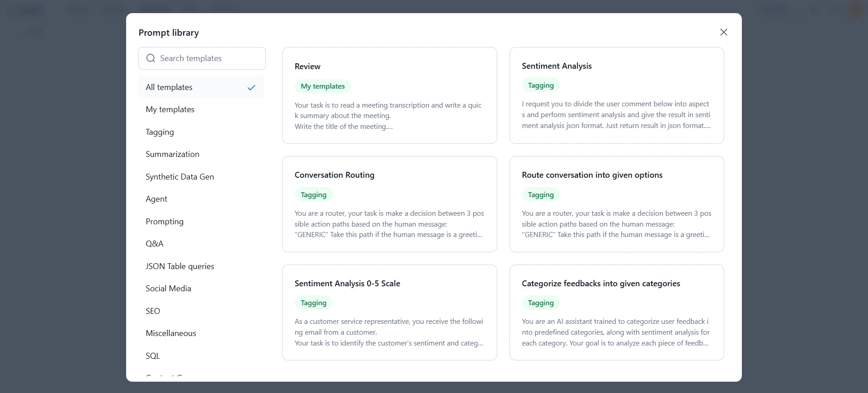Screen dimensions: 868x393
Task: Open the Review template card
Action: coord(389,95)
